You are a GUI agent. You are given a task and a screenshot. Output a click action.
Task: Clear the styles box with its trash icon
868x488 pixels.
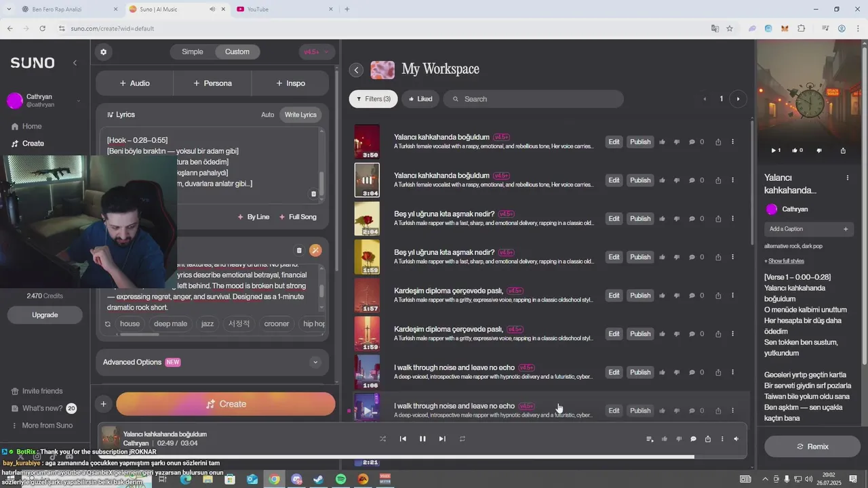(299, 250)
